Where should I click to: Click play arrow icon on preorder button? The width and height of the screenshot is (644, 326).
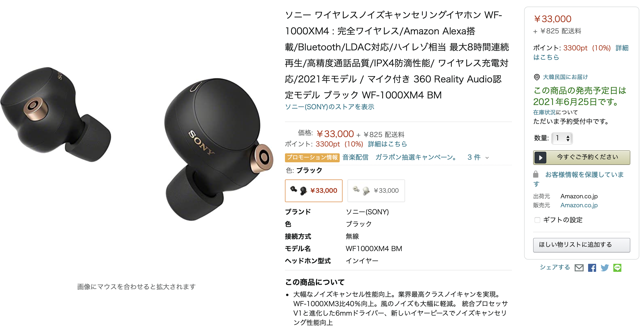click(x=540, y=158)
